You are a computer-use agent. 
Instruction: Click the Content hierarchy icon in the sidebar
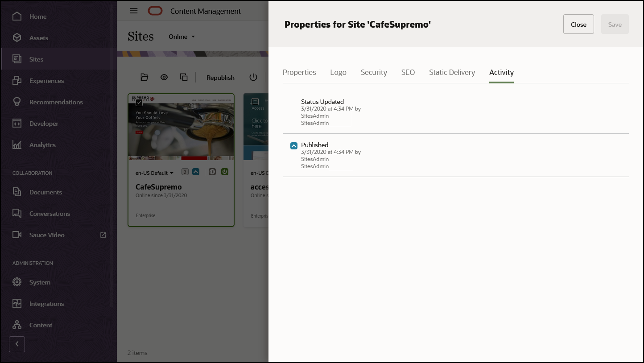coord(17,325)
